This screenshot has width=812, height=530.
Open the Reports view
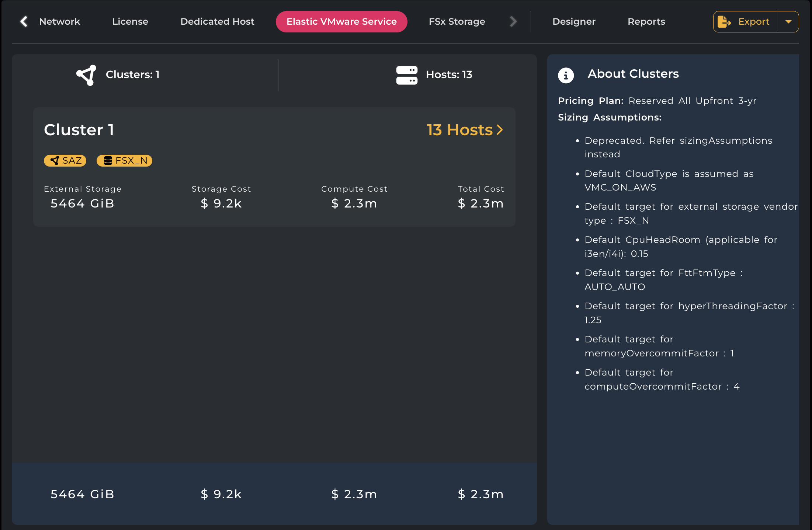point(646,21)
